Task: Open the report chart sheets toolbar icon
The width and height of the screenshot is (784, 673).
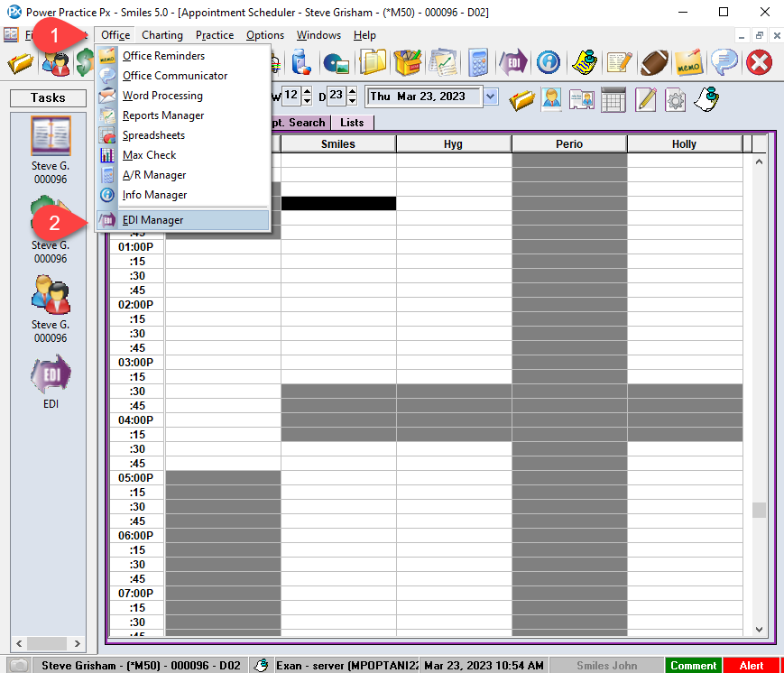Action: pyautogui.click(x=443, y=62)
